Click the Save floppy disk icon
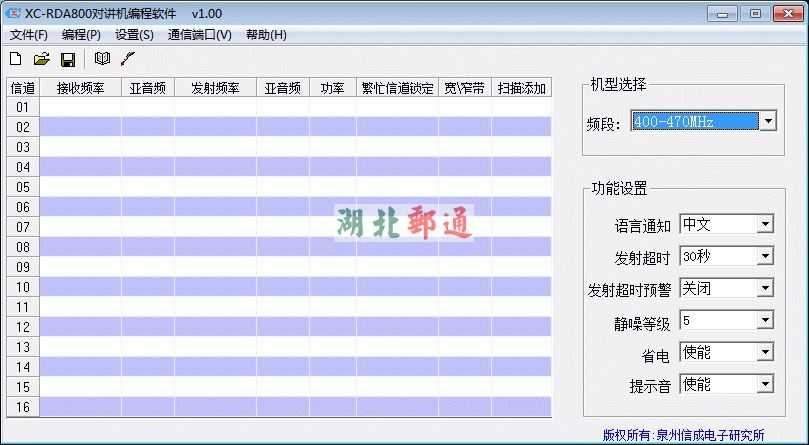Viewport: 809px width, 445px height. coord(68,60)
